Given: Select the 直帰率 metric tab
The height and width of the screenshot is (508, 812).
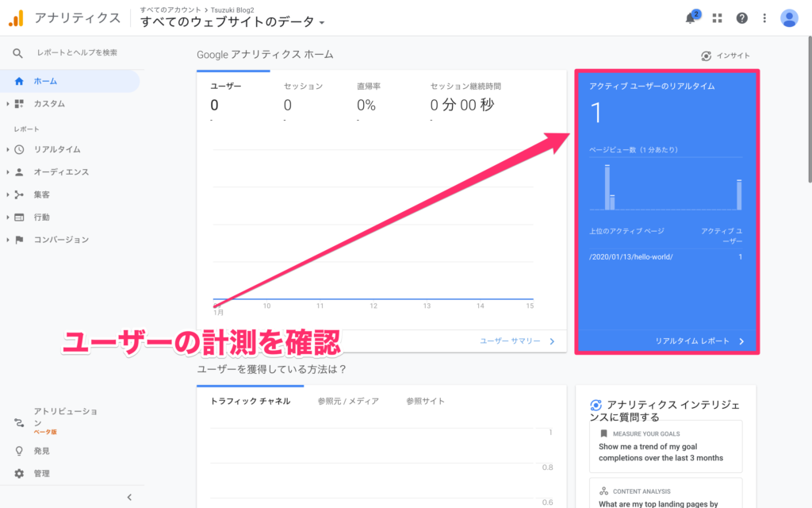Looking at the screenshot, I should click(381, 98).
